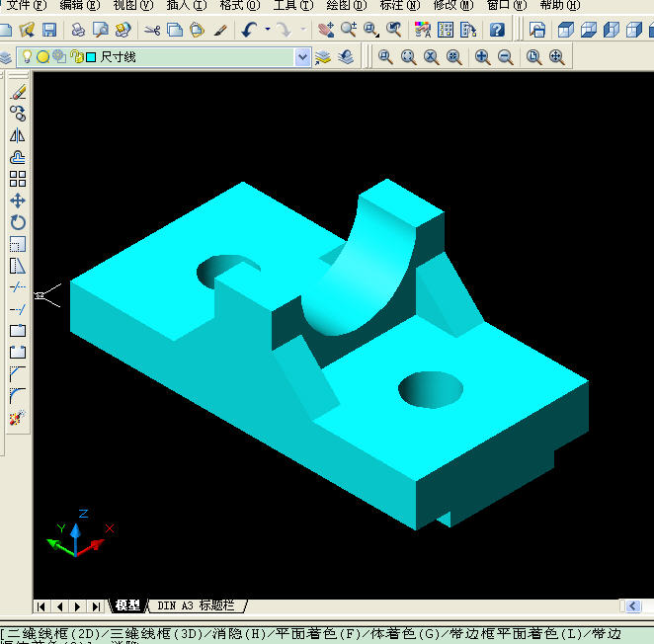The image size is (654, 644).
Task: Select the Array tool grid icon
Action: point(18,179)
